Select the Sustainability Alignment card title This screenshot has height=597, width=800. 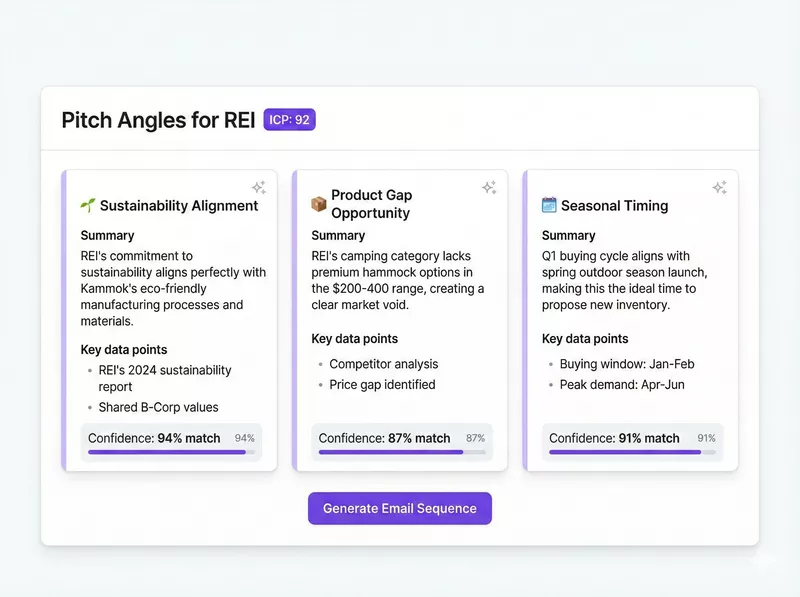point(179,206)
